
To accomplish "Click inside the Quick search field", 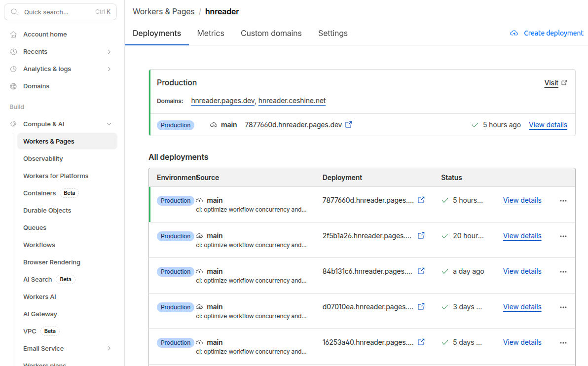I will (54, 11).
